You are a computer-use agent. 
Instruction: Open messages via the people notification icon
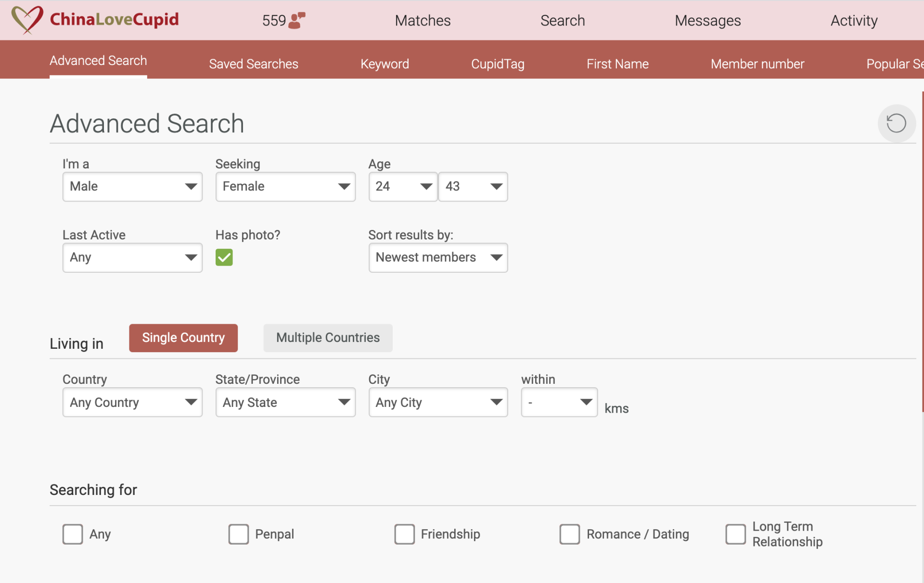pos(296,20)
